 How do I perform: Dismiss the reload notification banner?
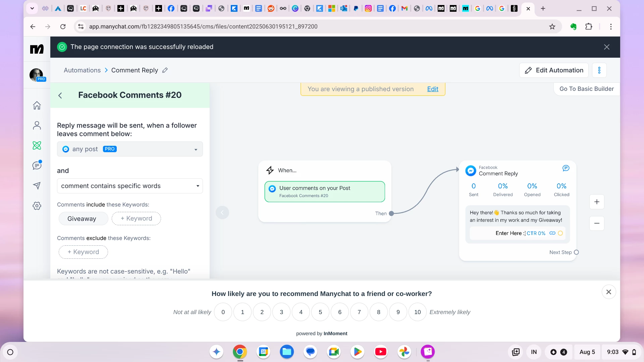point(607,47)
